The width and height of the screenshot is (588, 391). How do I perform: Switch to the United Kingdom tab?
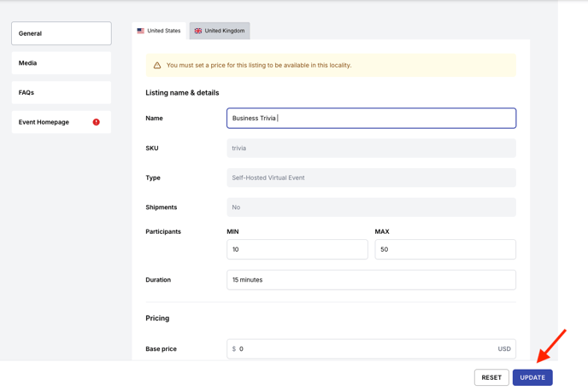pos(220,31)
